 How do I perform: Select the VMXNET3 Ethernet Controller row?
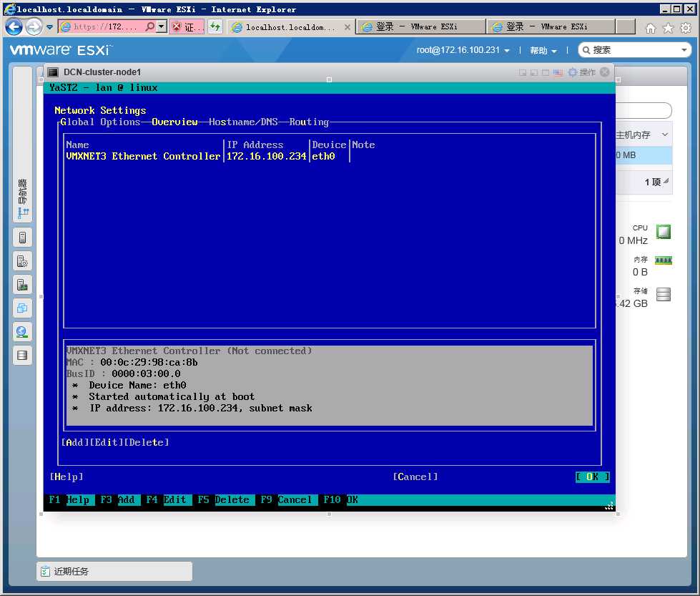click(330, 157)
